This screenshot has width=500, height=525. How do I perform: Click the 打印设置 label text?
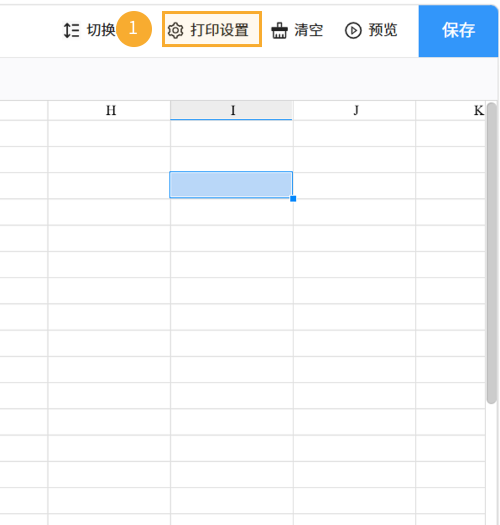[x=219, y=30]
